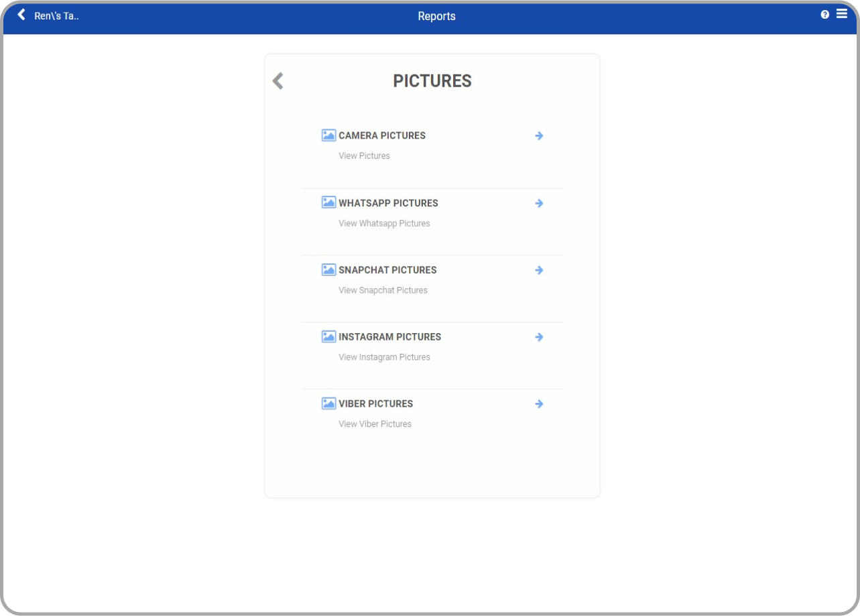Screen dimensions: 860x616
Task: Open SNAPCHAT PICTURES report
Action: (387, 270)
